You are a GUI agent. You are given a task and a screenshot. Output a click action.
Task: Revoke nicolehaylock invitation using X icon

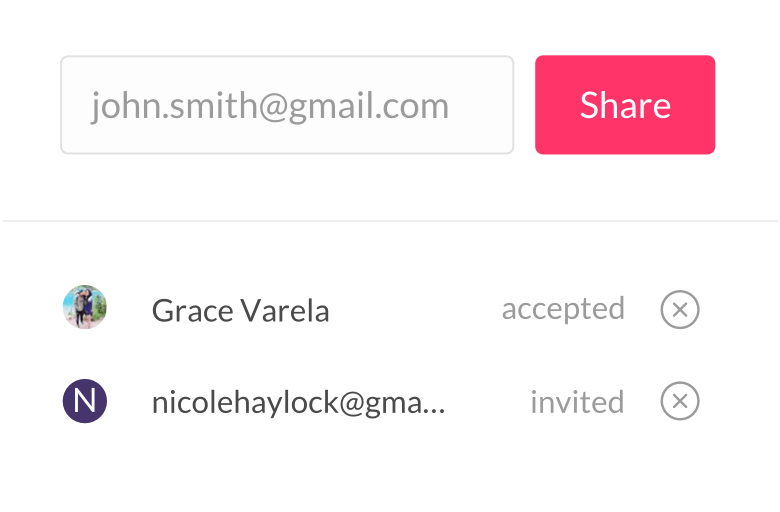click(680, 401)
